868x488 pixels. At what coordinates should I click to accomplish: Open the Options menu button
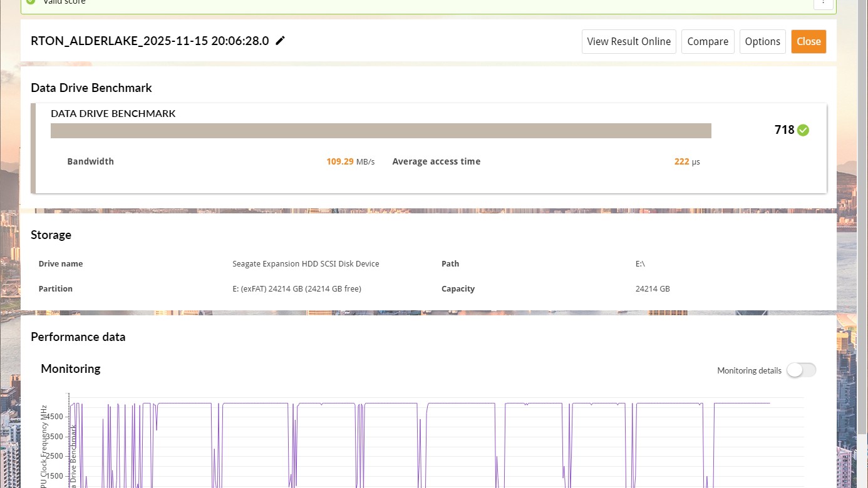click(762, 41)
